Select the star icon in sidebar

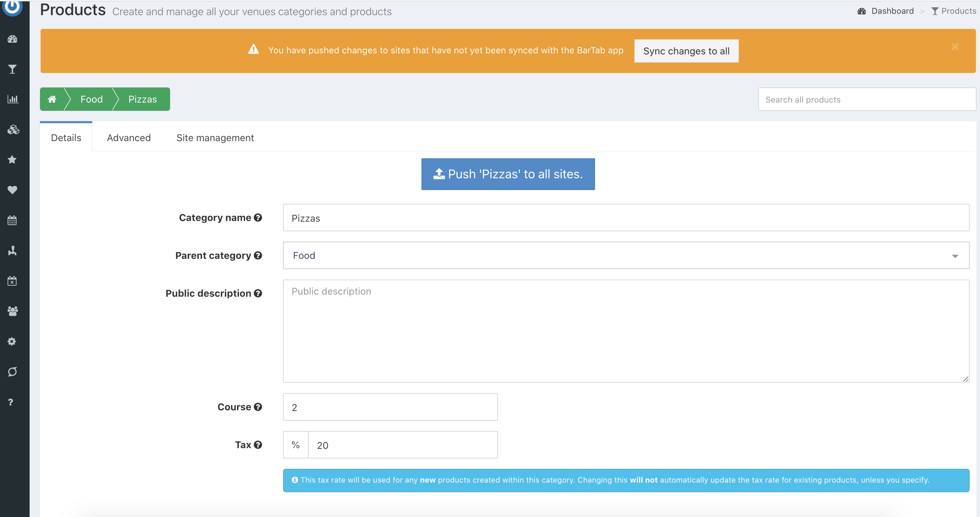[12, 160]
